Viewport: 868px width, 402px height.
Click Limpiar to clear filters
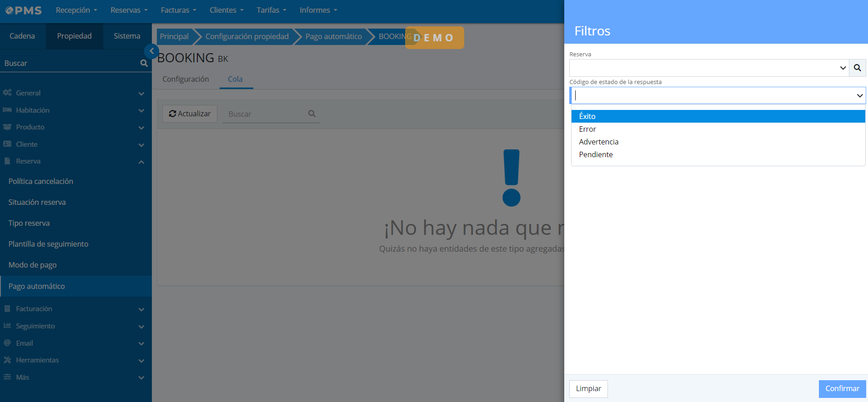coord(588,389)
